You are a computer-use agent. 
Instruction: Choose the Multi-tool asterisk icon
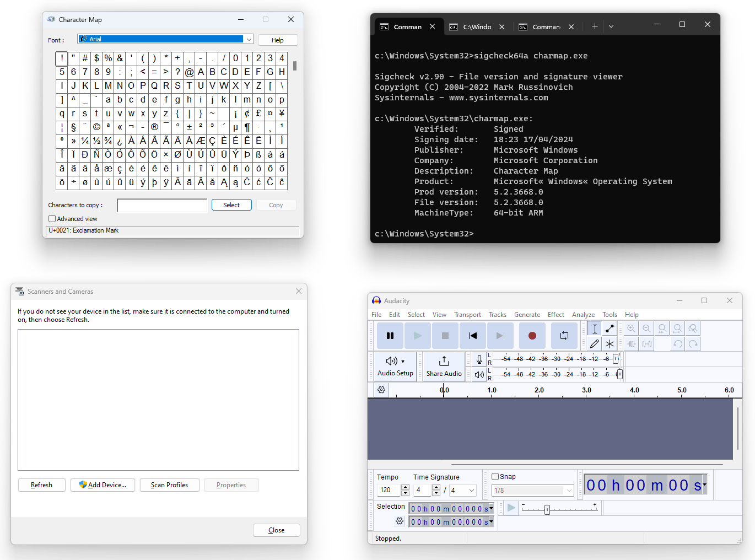[x=610, y=344]
